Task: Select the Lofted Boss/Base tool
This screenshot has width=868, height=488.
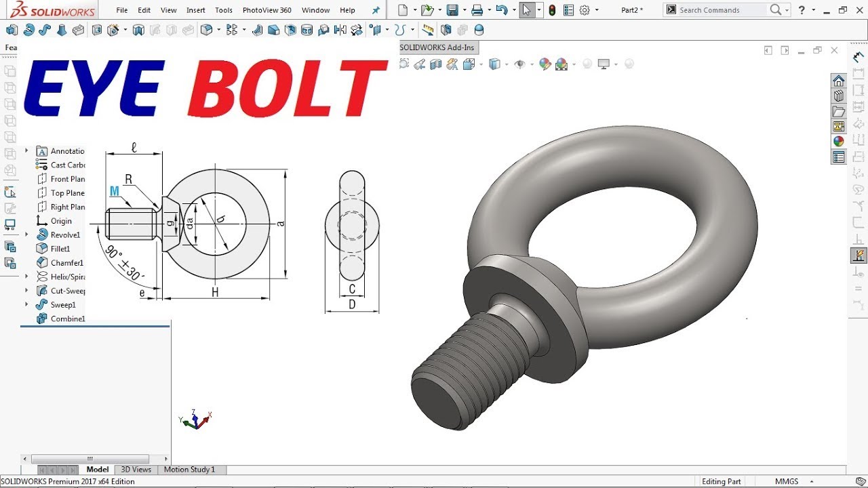Action: coord(62,30)
